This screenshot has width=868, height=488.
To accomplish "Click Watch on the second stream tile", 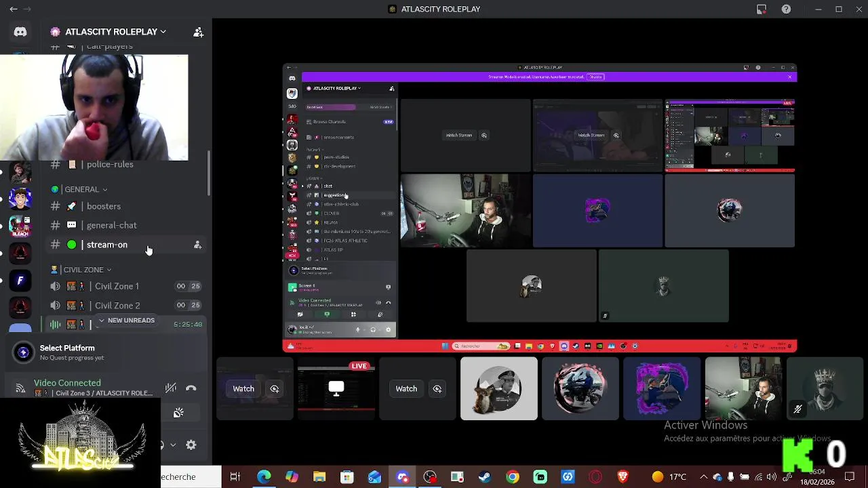I will (x=406, y=388).
